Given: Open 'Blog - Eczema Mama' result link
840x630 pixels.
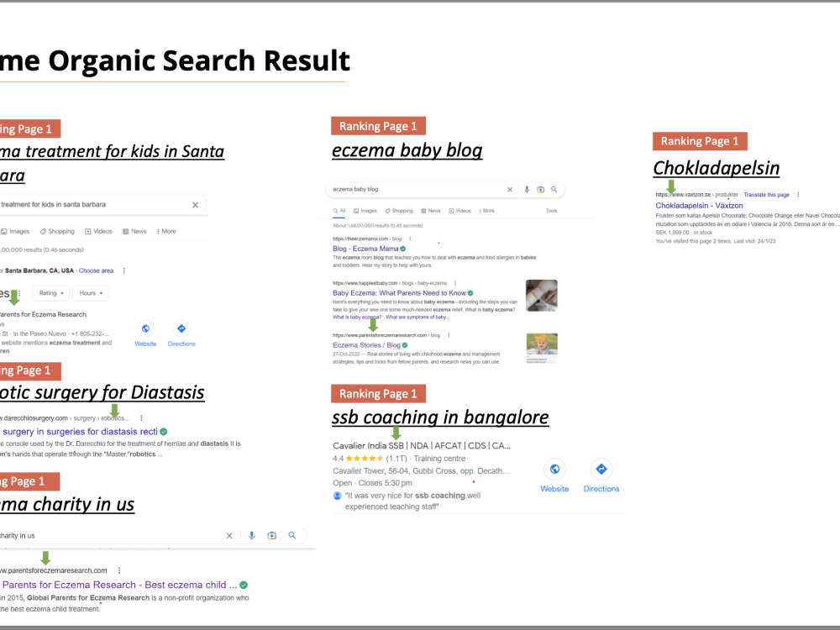Looking at the screenshot, I should coord(365,249).
